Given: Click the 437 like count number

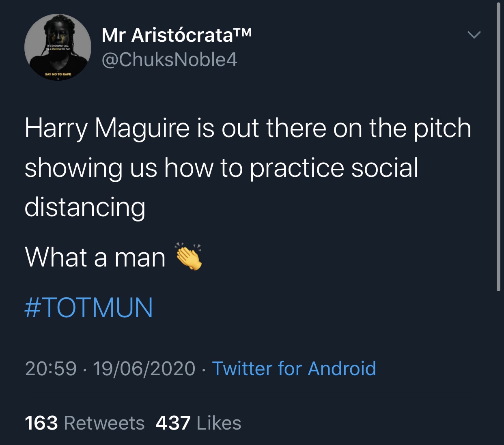Looking at the screenshot, I should tap(173, 423).
